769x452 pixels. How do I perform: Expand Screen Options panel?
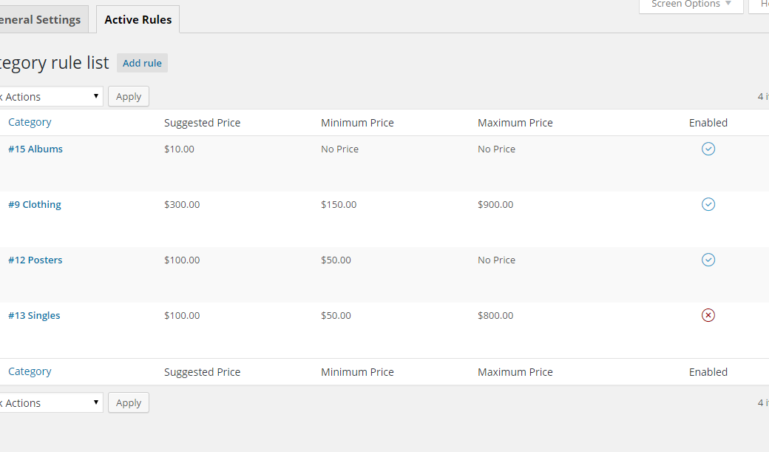pos(691,4)
